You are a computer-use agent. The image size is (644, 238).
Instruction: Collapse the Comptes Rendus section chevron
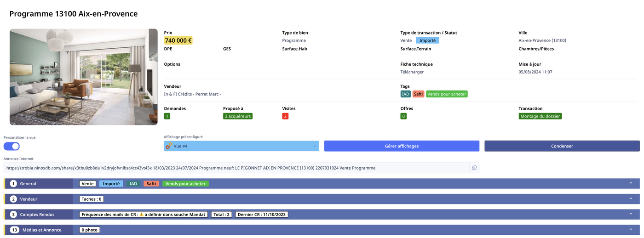pyautogui.click(x=631, y=215)
